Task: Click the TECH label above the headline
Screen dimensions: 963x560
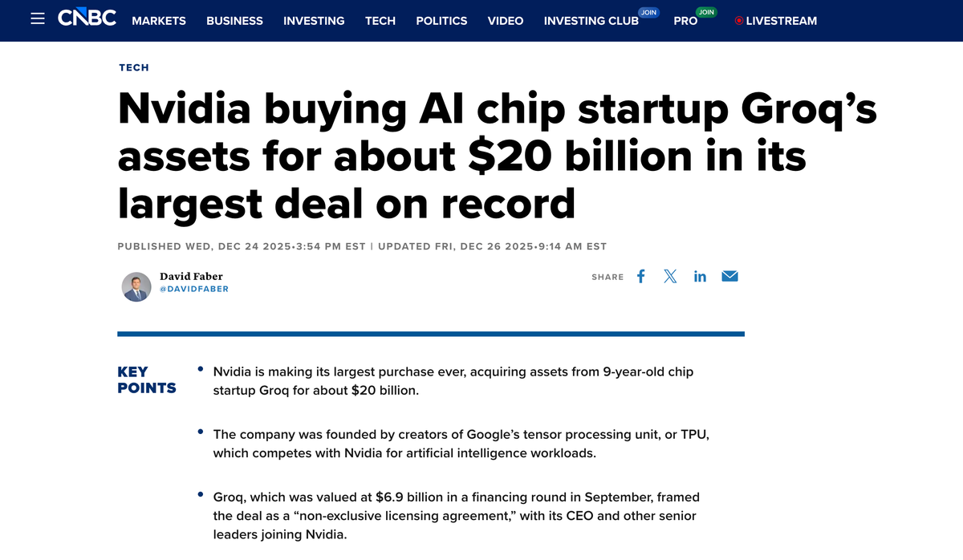Action: click(x=133, y=67)
